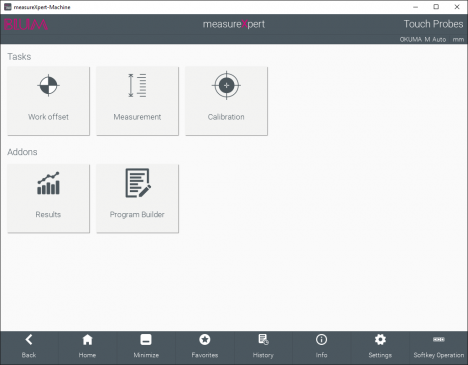Click the Tasks section label
Image resolution: width=468 pixels, height=365 pixels.
coord(19,57)
